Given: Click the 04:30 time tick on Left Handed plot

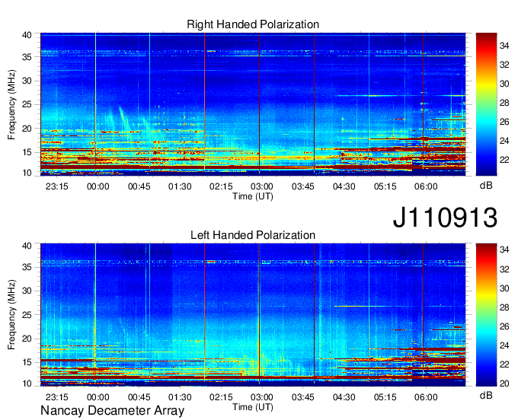Looking at the screenshot, I should (x=344, y=397).
